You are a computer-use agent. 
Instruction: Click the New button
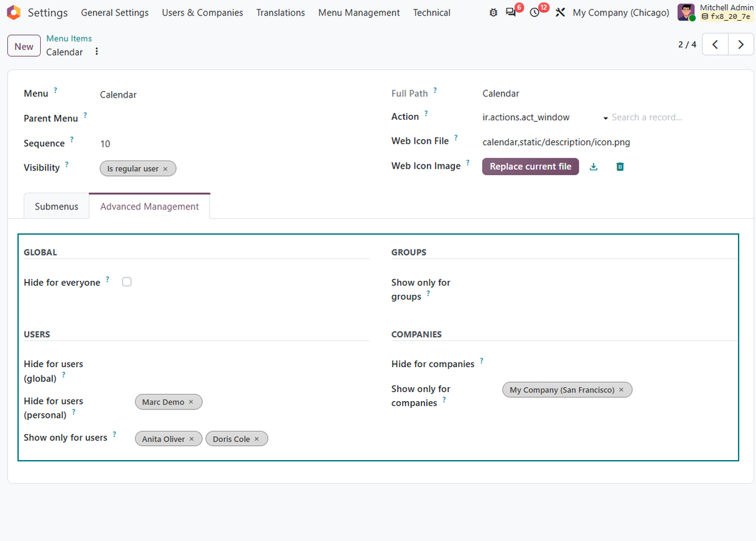pyautogui.click(x=24, y=47)
